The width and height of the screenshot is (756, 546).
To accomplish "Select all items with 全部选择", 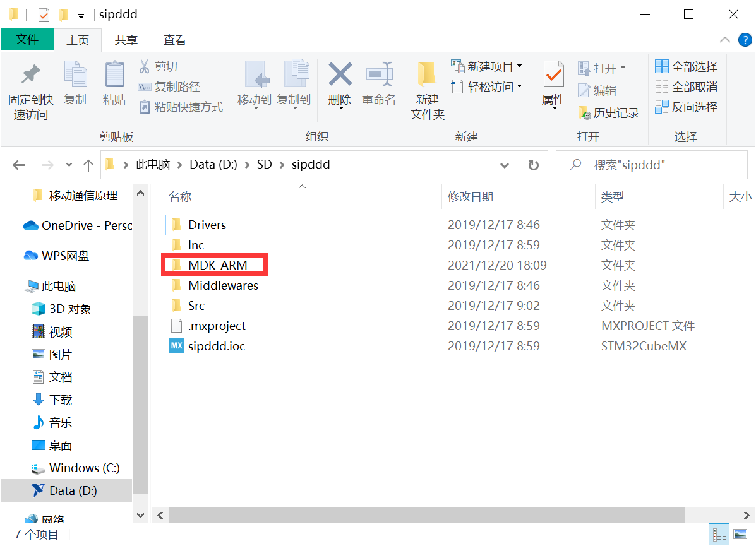I will click(686, 66).
